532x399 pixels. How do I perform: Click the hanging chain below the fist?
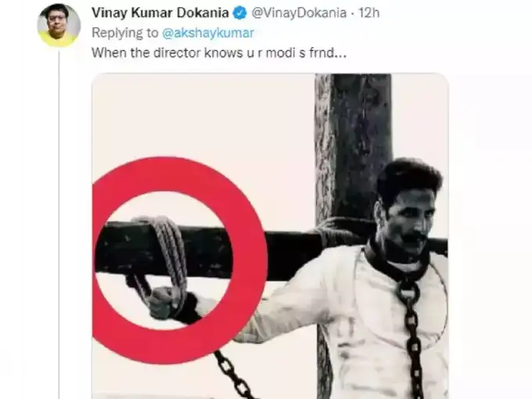click(x=231, y=374)
